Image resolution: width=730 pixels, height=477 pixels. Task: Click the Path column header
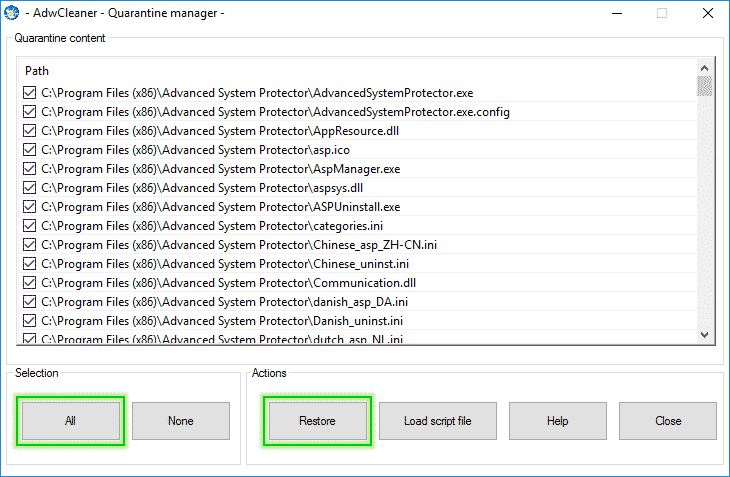tap(37, 71)
